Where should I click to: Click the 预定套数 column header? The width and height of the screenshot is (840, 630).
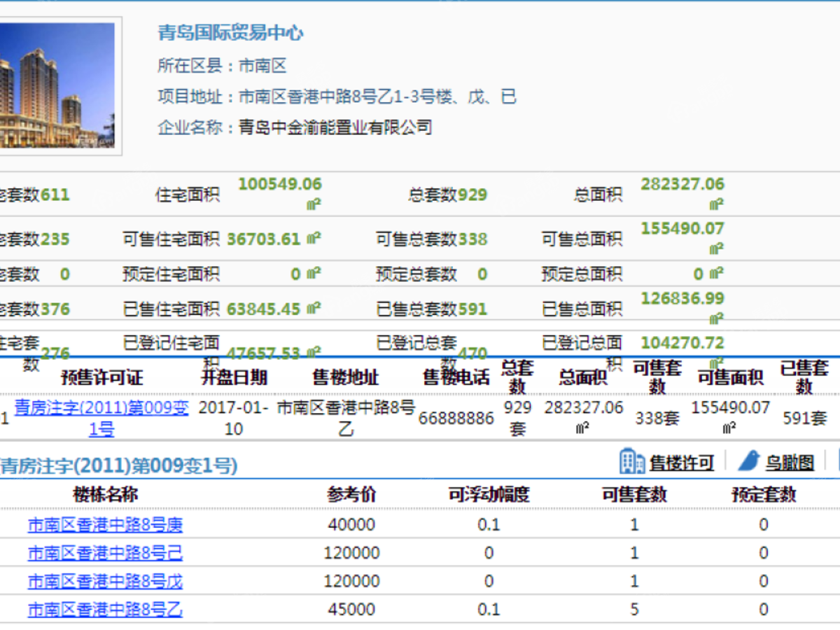[x=764, y=494]
